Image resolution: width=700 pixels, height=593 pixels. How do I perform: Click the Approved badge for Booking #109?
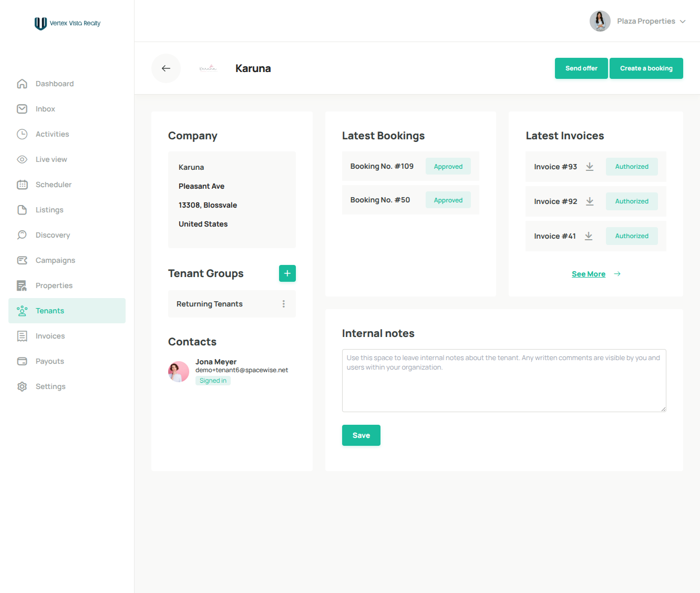pos(448,166)
